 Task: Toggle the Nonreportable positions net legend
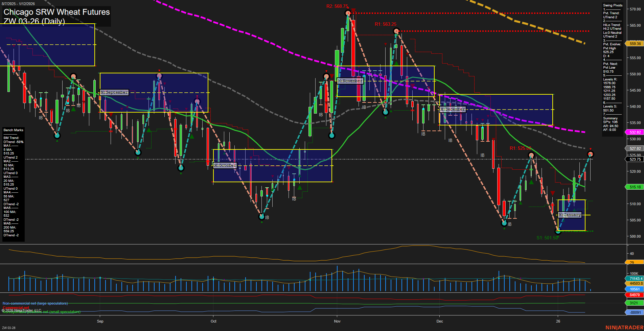click(x=41, y=312)
